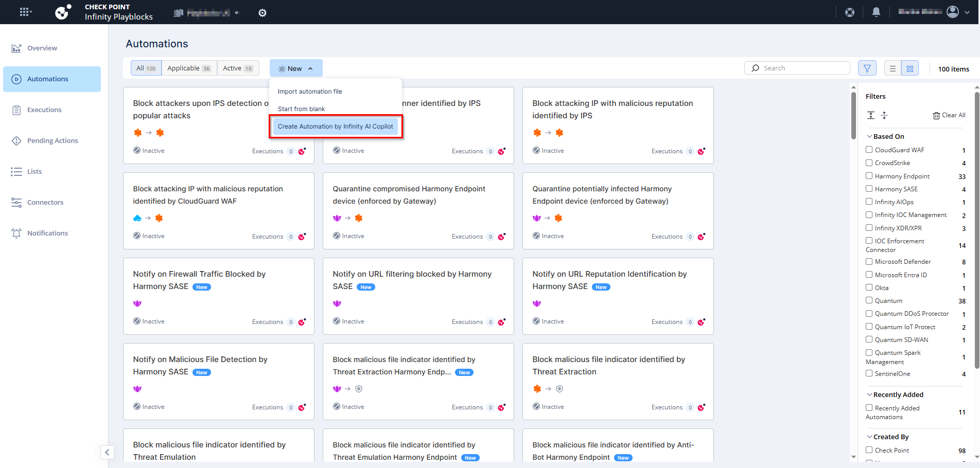This screenshot has height=468, width=980.
Task: Enable the Harmony SASE filter
Action: click(869, 189)
